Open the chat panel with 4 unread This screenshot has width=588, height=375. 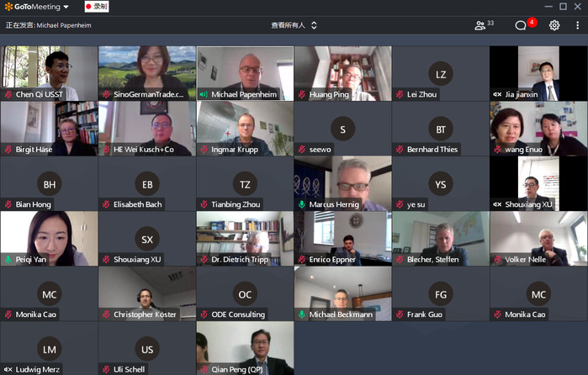point(522,25)
